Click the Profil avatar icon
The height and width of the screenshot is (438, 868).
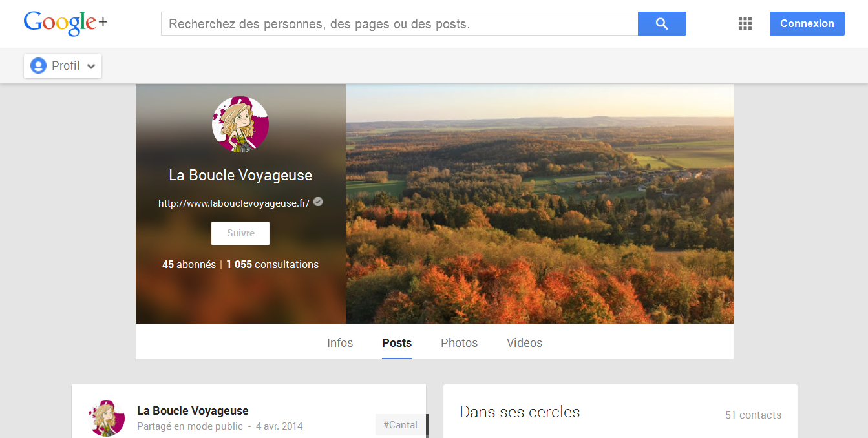point(39,66)
